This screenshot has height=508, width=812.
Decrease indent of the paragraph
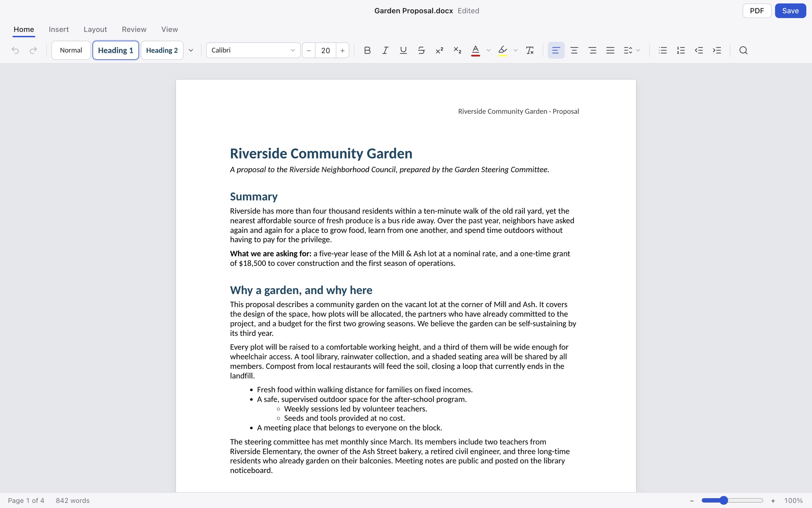point(699,50)
